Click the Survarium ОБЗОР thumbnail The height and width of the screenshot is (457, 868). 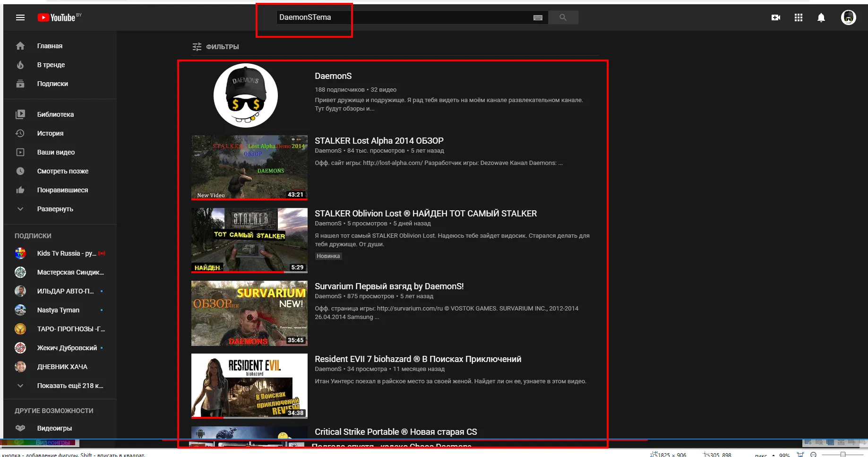249,313
